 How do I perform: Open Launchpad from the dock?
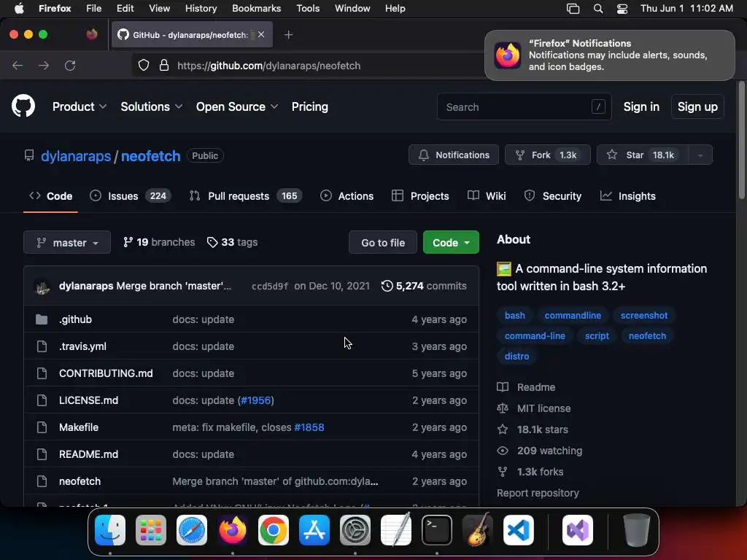(x=151, y=530)
